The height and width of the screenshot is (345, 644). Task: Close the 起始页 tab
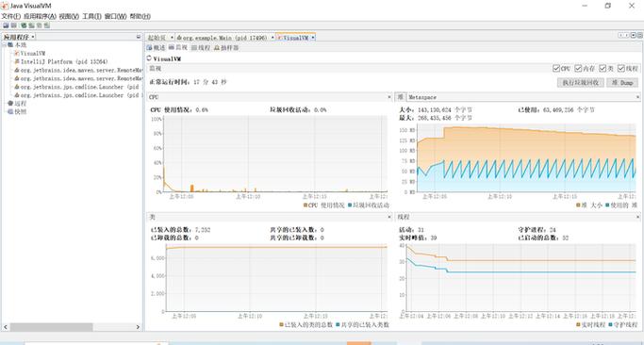coord(172,38)
